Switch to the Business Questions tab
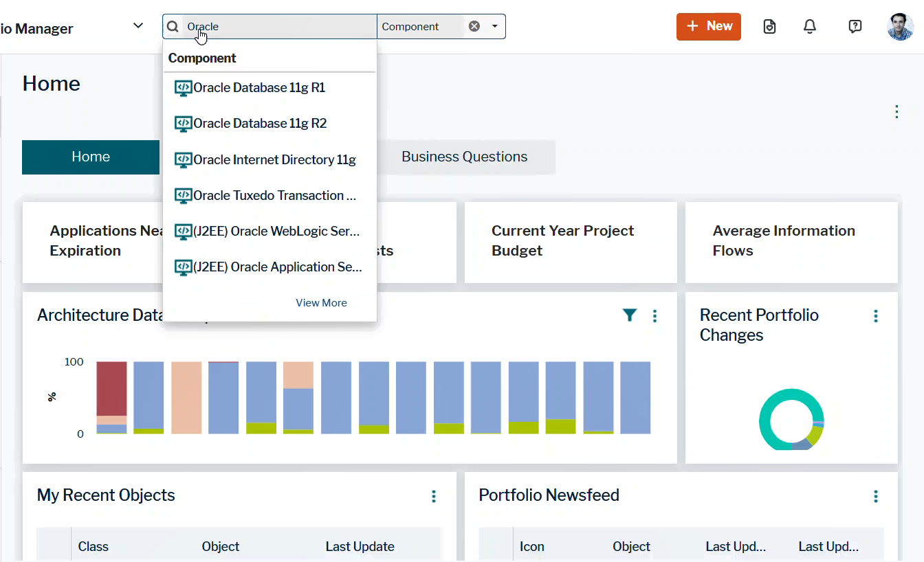This screenshot has height=562, width=924. [464, 157]
